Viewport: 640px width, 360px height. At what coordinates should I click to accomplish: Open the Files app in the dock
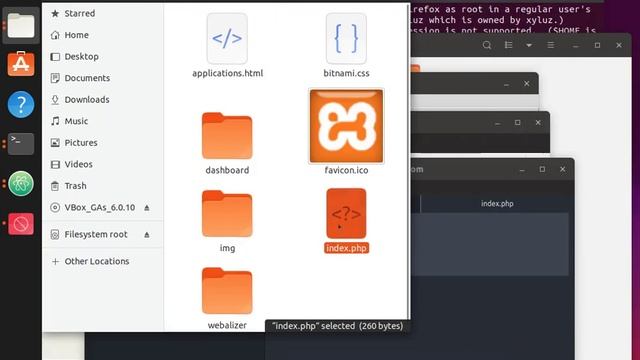click(21, 25)
